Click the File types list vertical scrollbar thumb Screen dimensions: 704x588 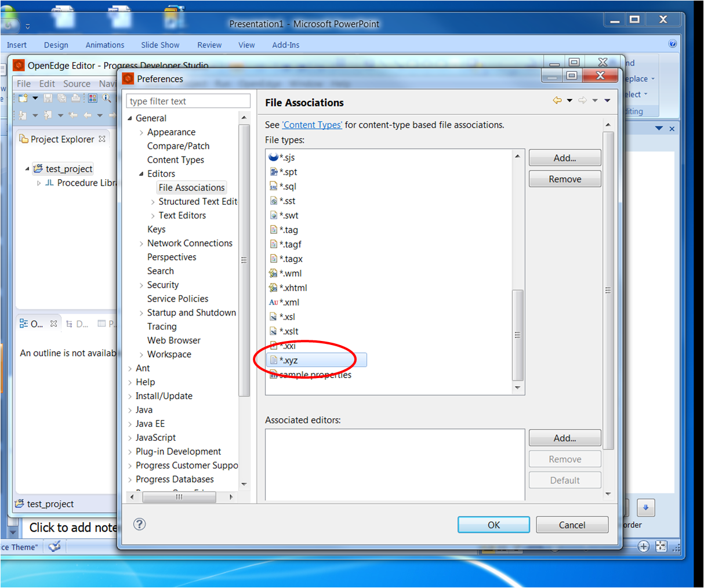point(517,335)
